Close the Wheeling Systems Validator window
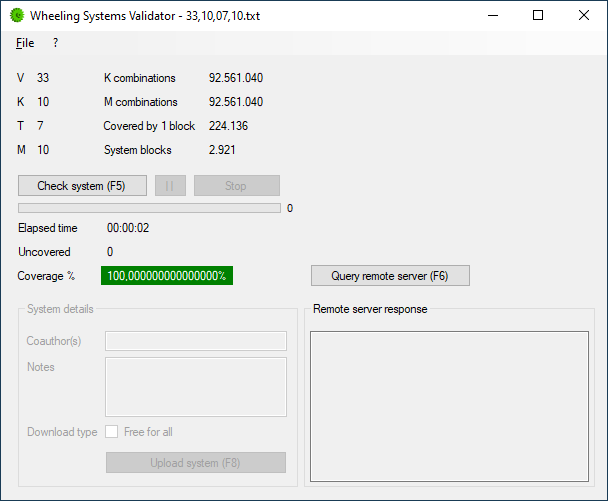Image resolution: width=608 pixels, height=501 pixels. click(x=584, y=16)
